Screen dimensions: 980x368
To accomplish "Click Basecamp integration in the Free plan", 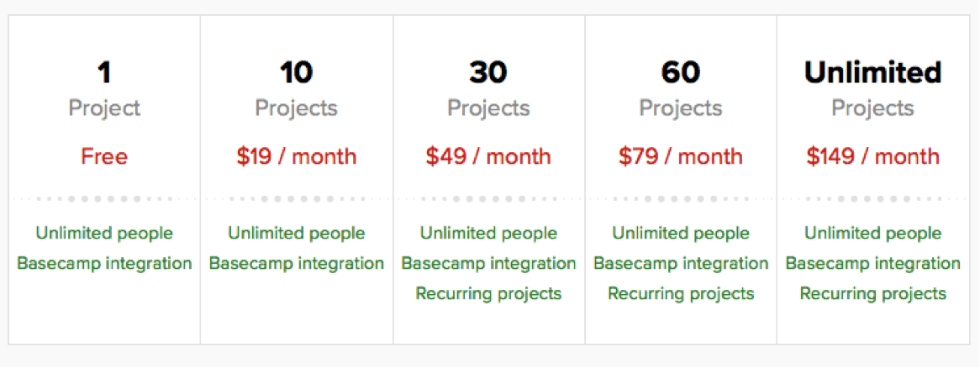I will click(104, 264).
